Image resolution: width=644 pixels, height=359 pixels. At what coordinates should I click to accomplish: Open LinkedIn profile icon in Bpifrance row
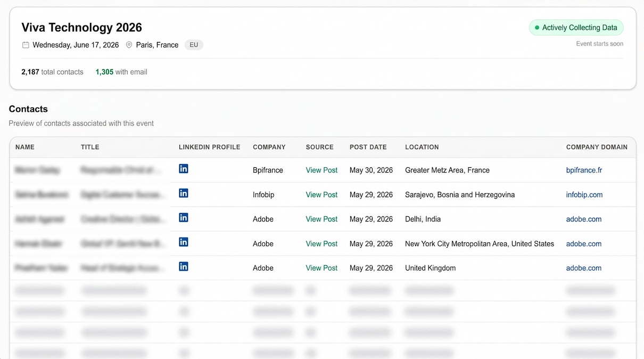184,168
